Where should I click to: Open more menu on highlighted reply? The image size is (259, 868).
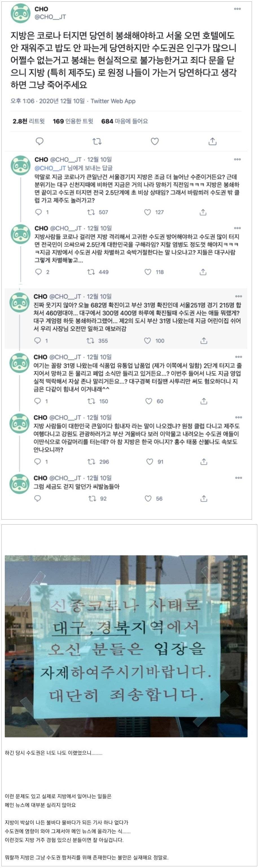pos(238,297)
